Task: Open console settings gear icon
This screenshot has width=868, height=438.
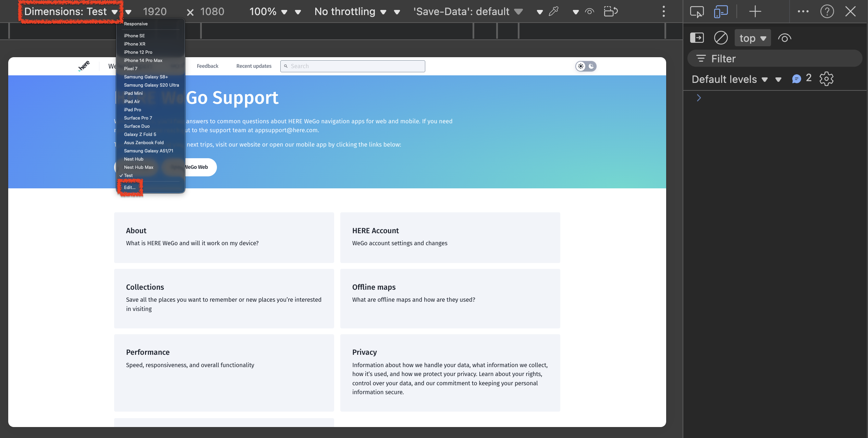Action: click(826, 79)
